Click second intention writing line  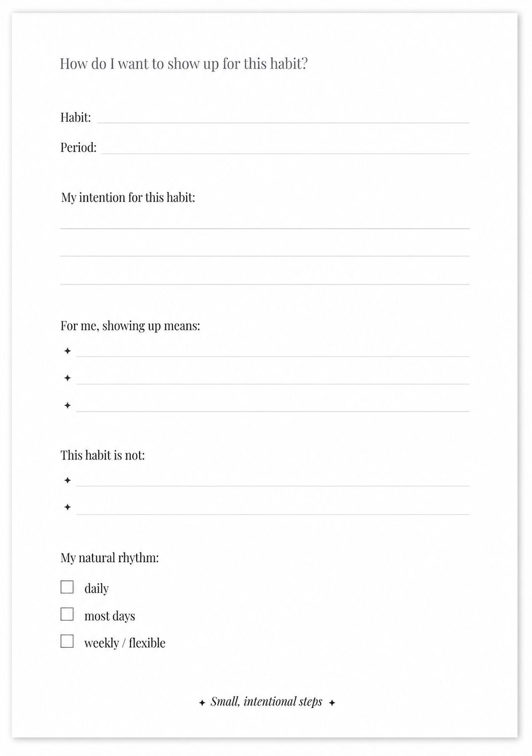coord(265,256)
